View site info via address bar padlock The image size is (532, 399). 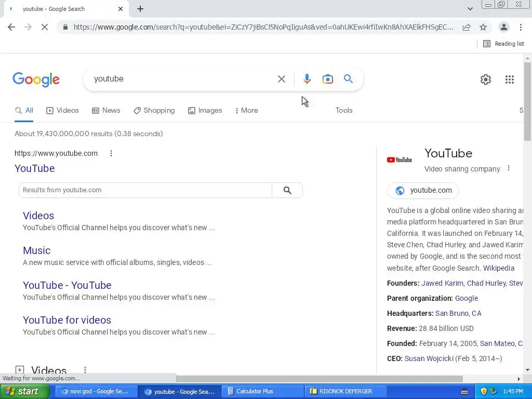65,27
